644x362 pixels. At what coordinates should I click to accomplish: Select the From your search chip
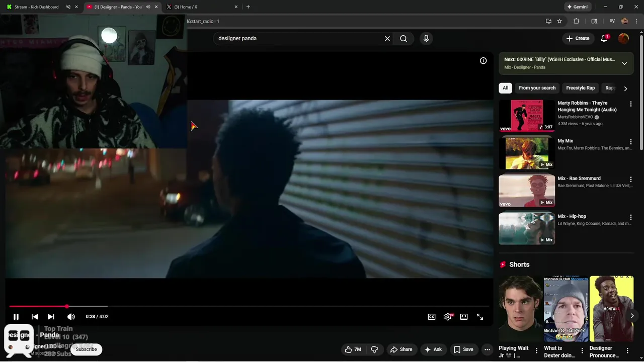pos(537,88)
